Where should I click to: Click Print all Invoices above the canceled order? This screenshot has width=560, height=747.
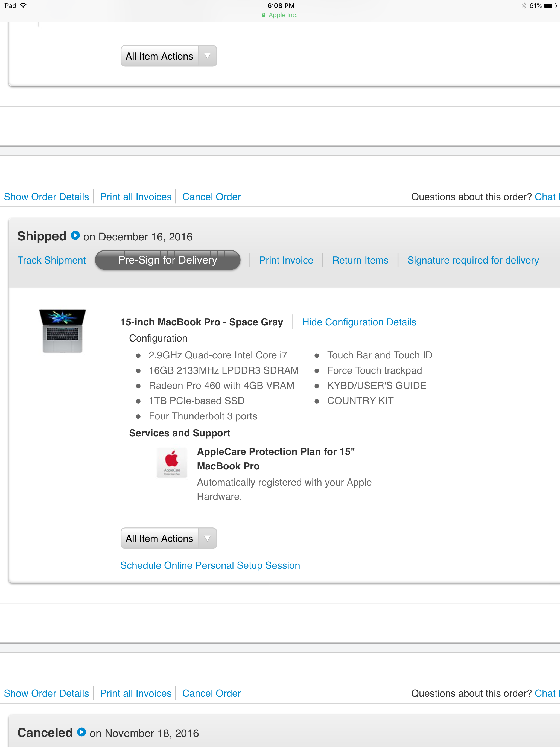coord(136,693)
